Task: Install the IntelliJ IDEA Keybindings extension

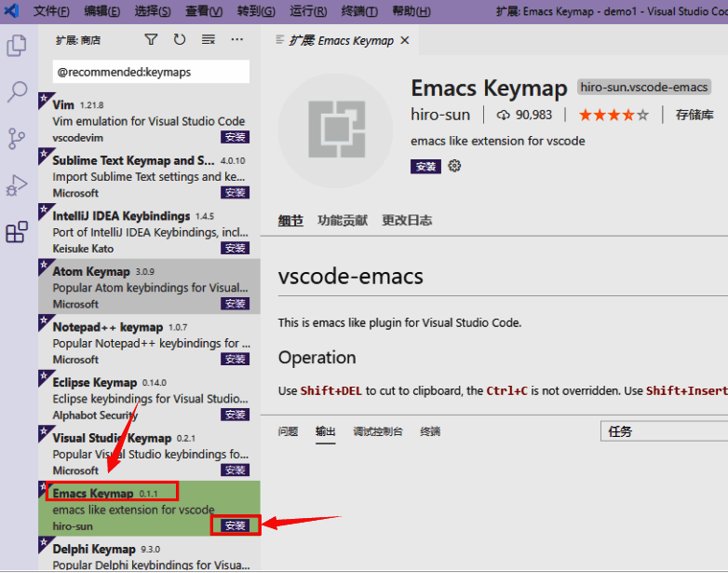Action: point(235,248)
